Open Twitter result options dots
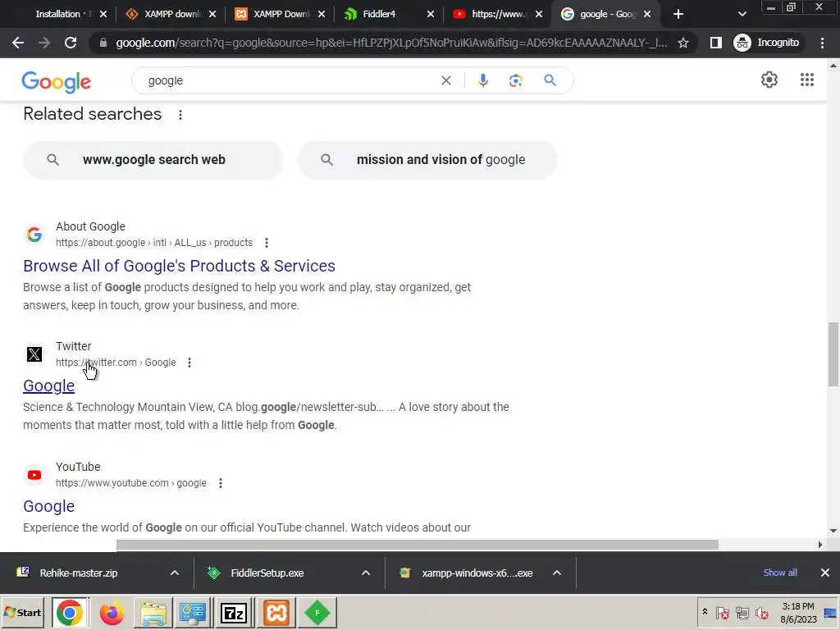 pos(189,363)
